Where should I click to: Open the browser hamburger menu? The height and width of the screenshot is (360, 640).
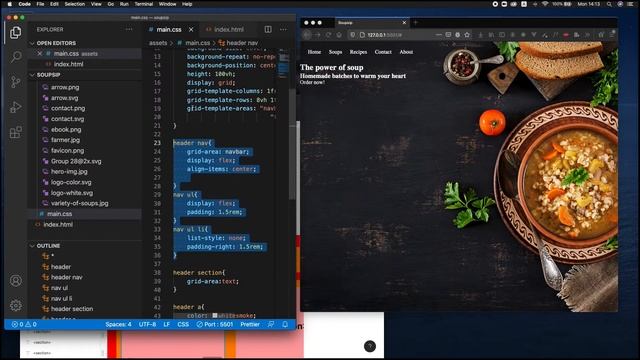point(612,35)
